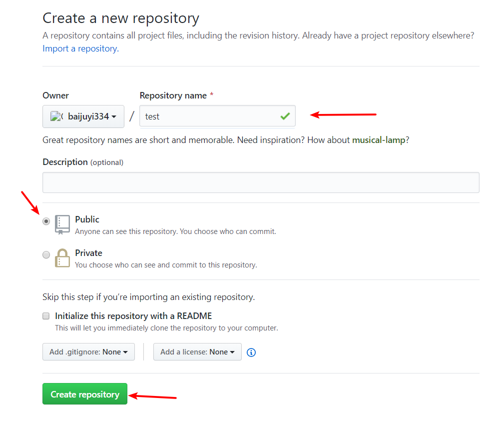Click the green checkmark in repository name field
504x421 pixels.
pyautogui.click(x=285, y=116)
